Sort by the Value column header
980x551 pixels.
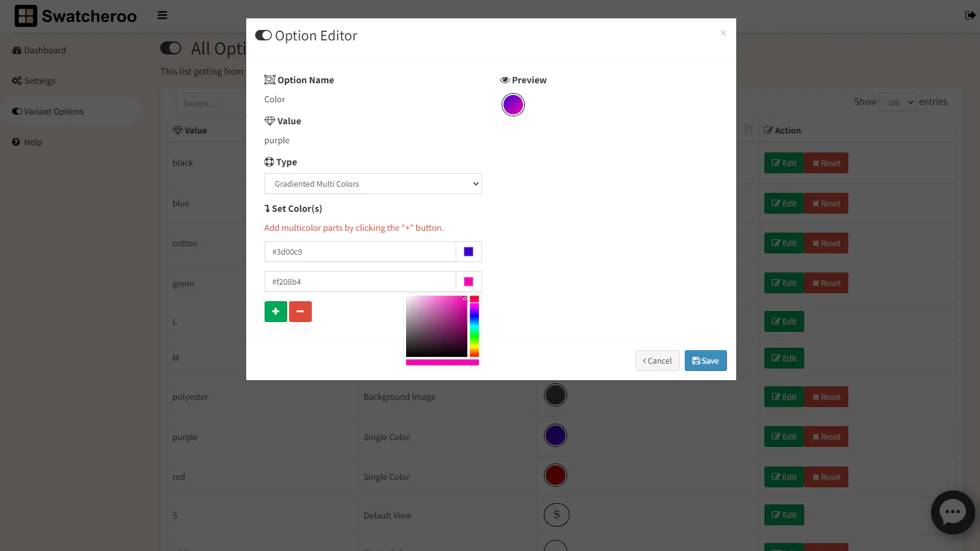(190, 130)
